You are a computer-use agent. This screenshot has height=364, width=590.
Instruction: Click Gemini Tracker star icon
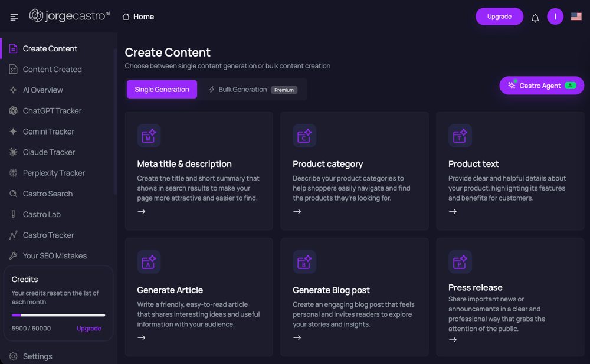(x=13, y=132)
